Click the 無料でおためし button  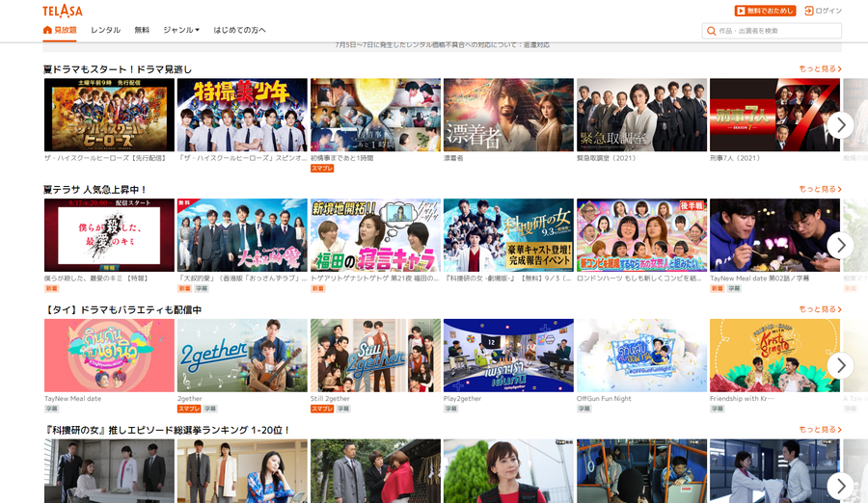tap(765, 11)
